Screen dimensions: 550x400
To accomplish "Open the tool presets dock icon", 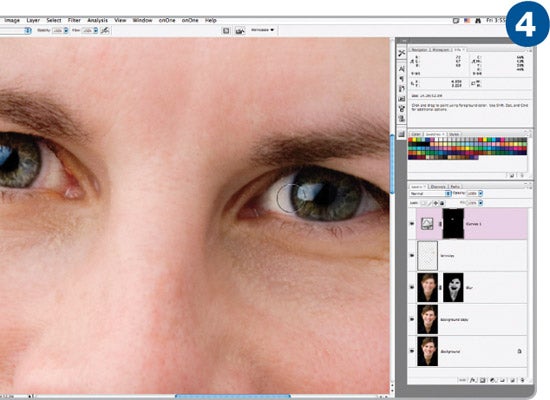I will (402, 53).
